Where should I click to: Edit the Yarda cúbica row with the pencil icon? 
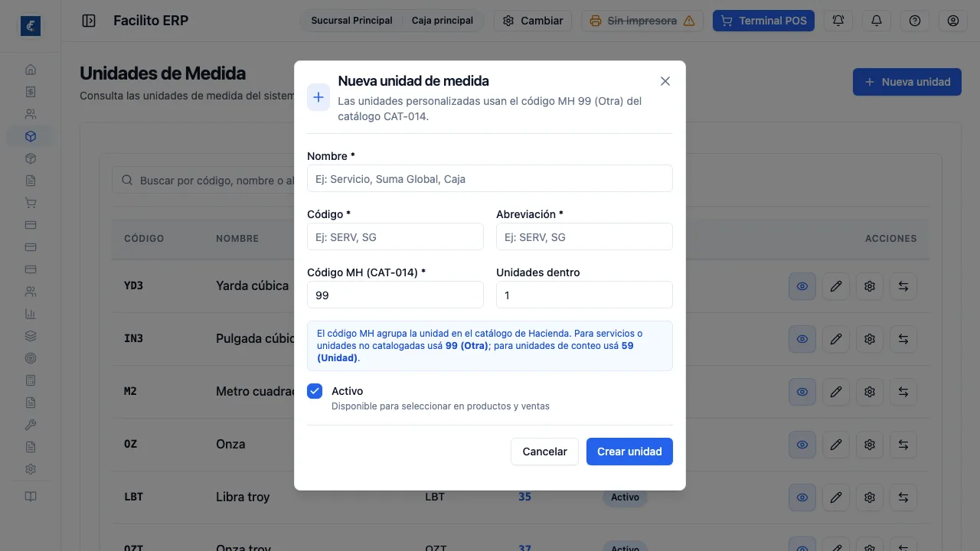coord(836,286)
